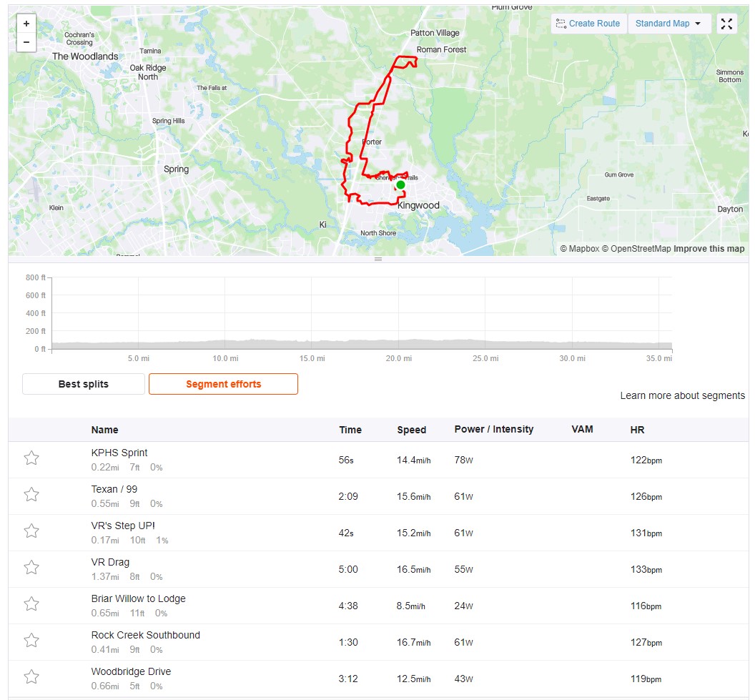Click the elevation chart at 20.0 mi

399,344
